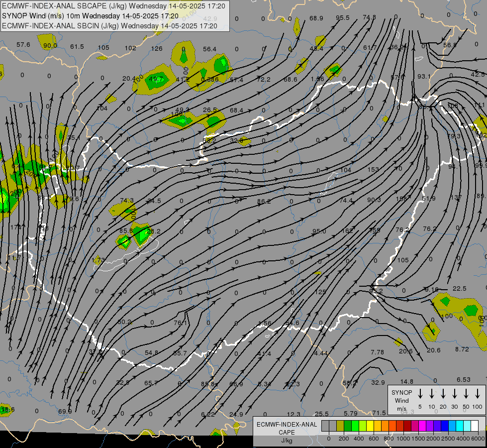Click the grid value 24.9

pyautogui.click(x=236, y=415)
